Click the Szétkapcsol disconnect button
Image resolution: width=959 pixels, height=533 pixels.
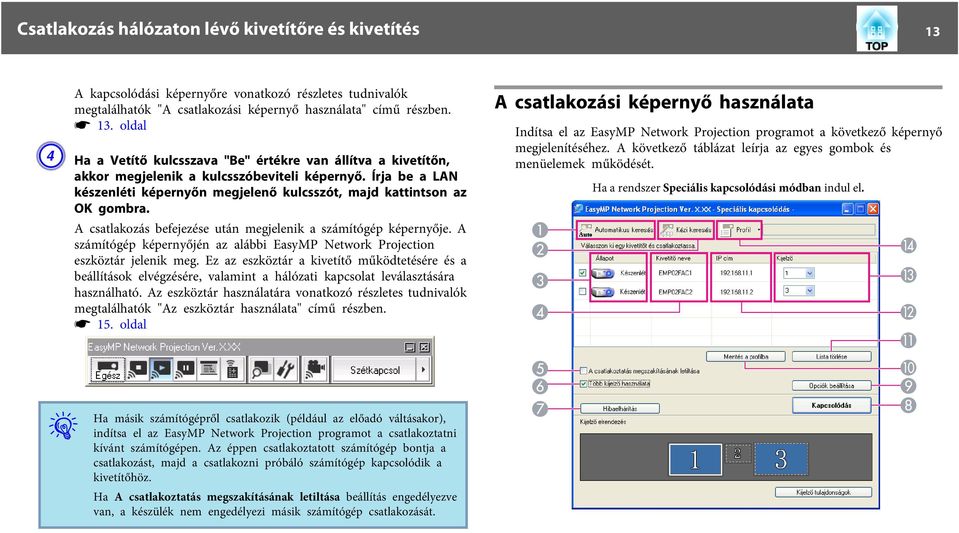point(375,370)
